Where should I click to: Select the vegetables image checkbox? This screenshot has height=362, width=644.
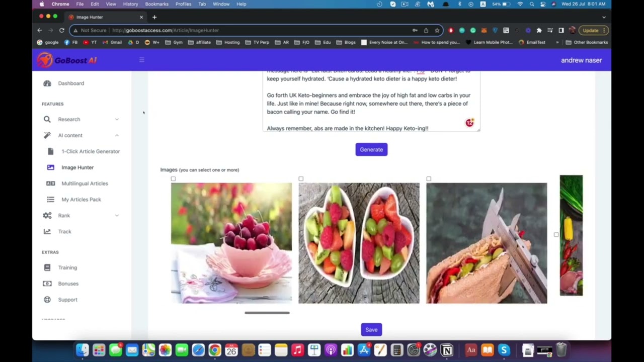point(556,235)
